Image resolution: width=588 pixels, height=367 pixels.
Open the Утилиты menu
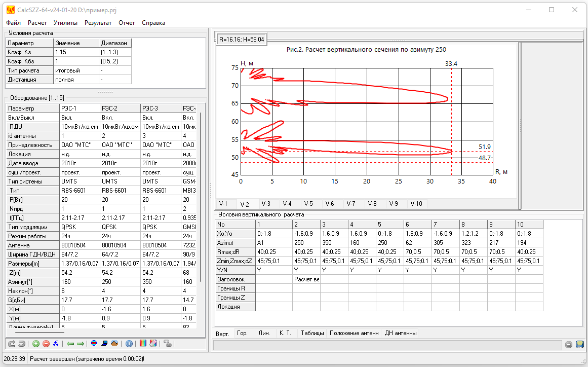[x=65, y=23]
